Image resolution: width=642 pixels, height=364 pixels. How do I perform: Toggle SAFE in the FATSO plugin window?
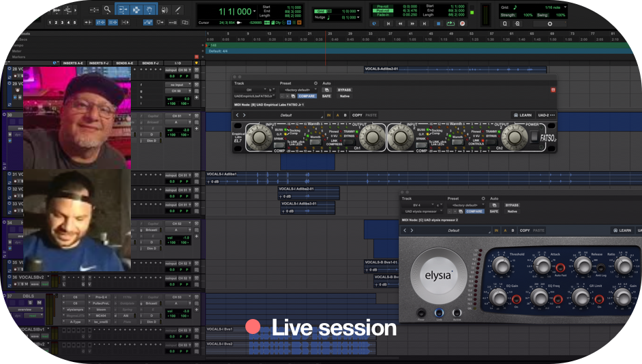click(326, 96)
